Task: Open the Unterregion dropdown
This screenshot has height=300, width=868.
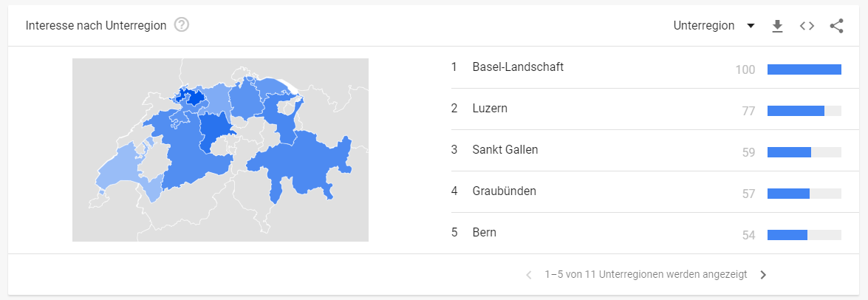Action: click(x=714, y=26)
